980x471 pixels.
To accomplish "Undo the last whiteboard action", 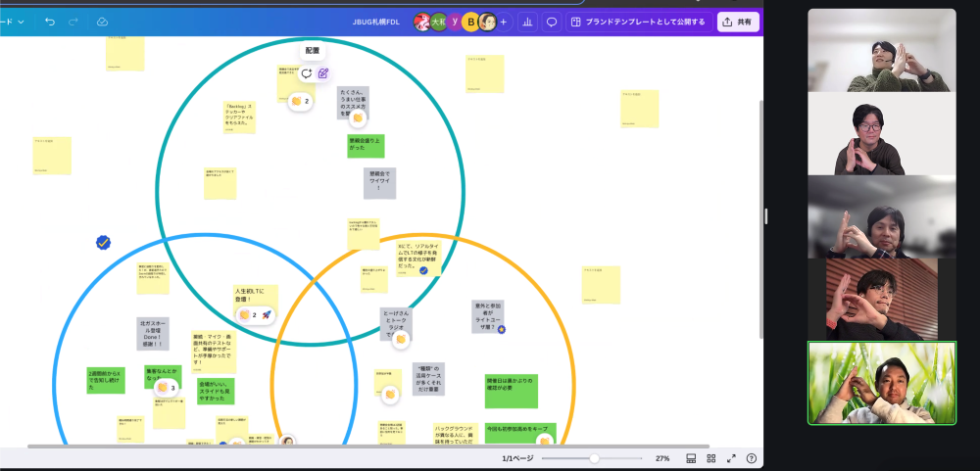I will point(50,22).
